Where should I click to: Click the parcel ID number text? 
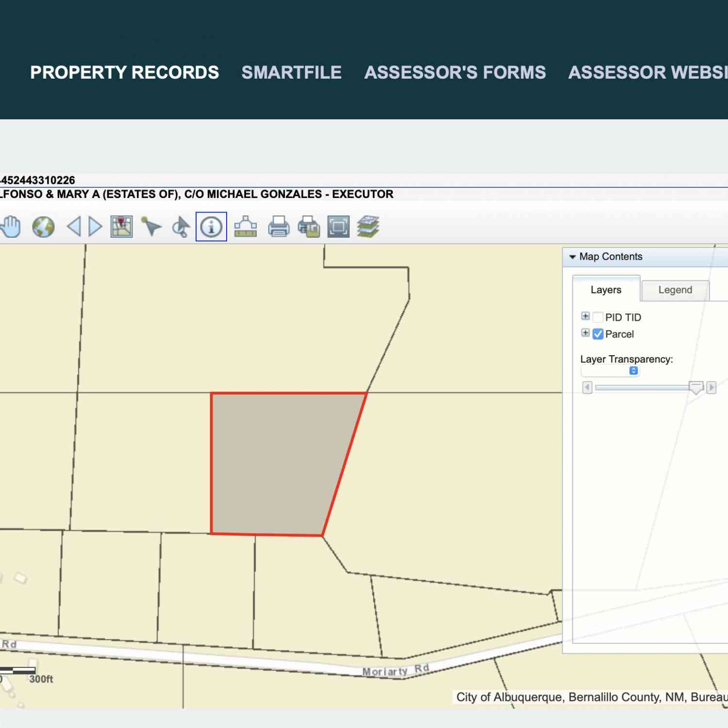37,180
